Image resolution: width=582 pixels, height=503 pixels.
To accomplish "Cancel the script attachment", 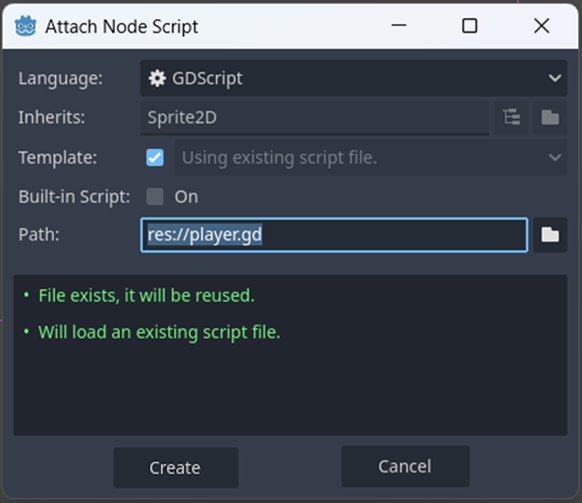I will [405, 466].
